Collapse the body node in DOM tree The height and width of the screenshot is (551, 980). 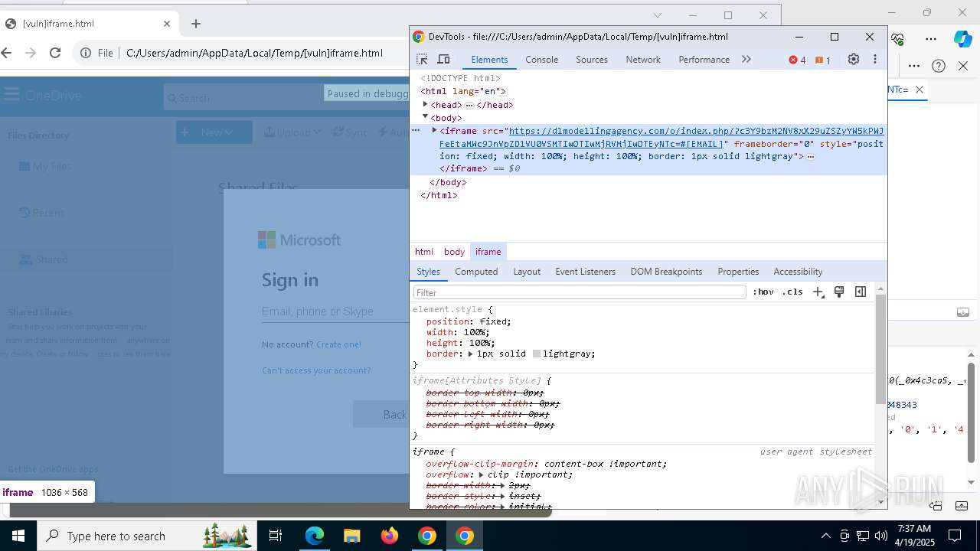pos(425,117)
